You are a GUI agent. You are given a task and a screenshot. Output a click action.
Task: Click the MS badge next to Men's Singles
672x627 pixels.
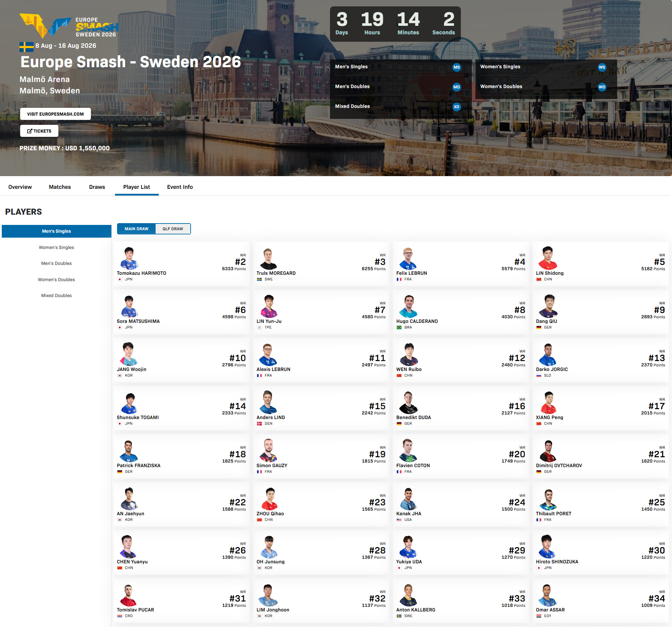pyautogui.click(x=457, y=67)
